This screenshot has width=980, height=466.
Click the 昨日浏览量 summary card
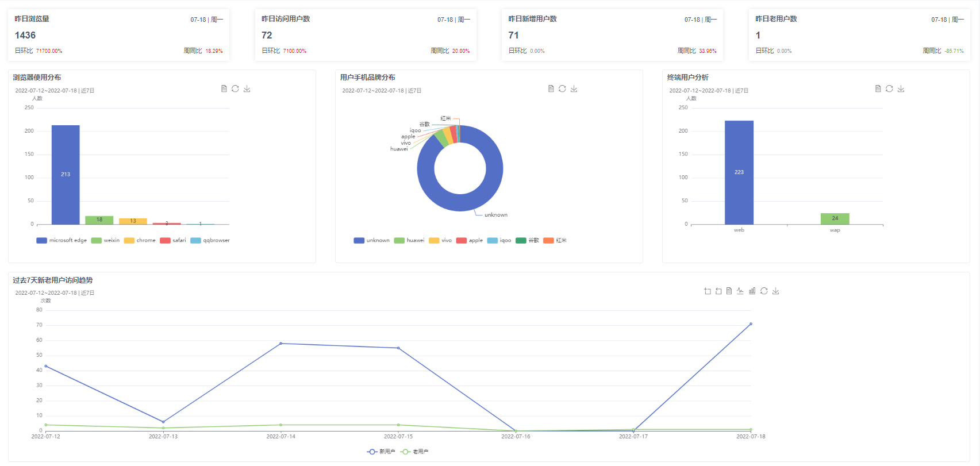pyautogui.click(x=118, y=34)
